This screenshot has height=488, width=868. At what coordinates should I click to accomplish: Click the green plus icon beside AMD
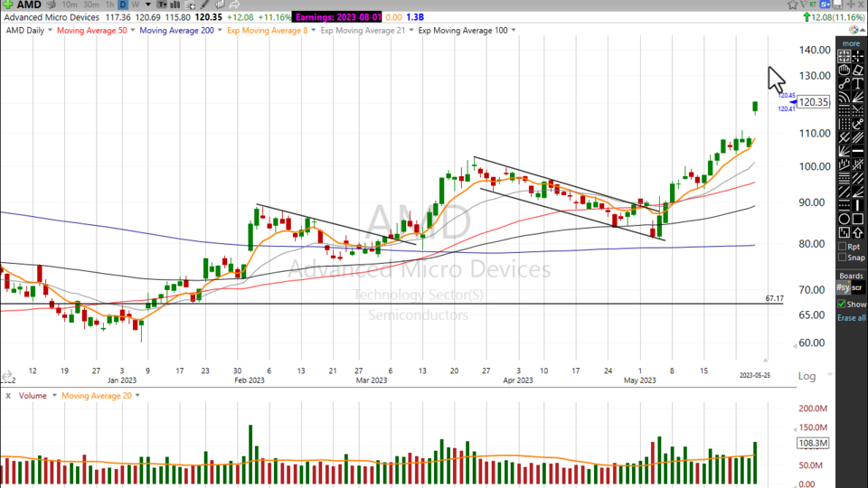click(x=7, y=5)
